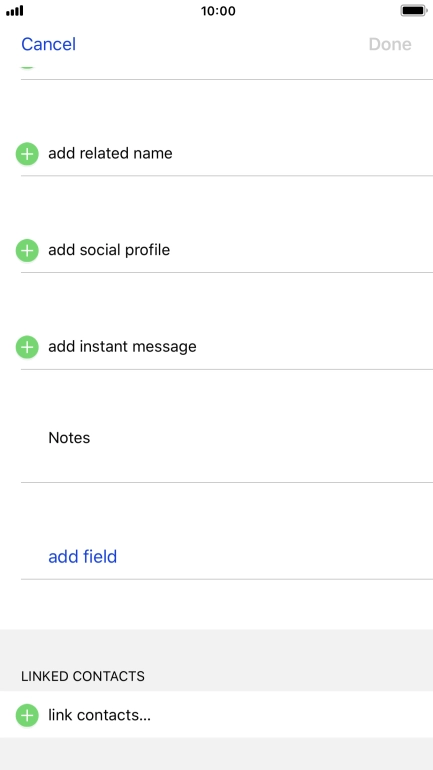This screenshot has width=433, height=770.
Task: Tap the signal strength bars icon
Action: 15,10
